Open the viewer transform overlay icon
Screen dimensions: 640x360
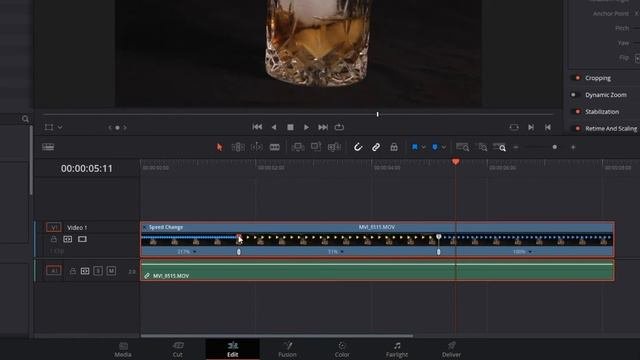click(49, 127)
